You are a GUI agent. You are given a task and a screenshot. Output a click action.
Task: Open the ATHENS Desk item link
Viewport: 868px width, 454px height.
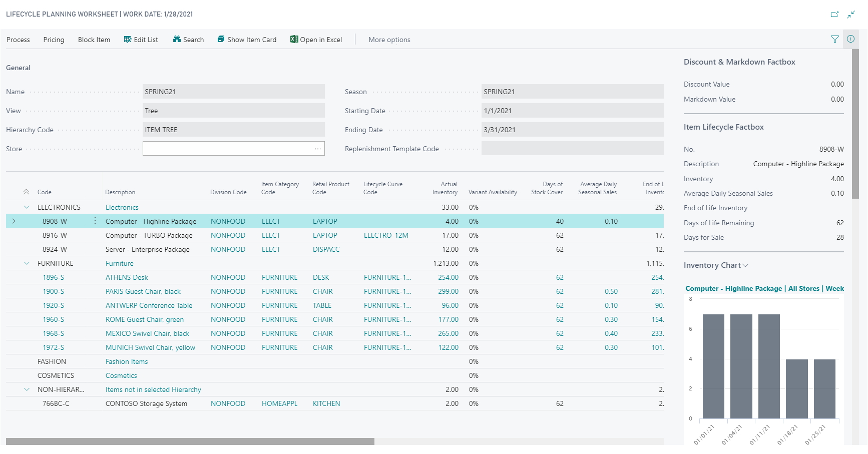pyautogui.click(x=127, y=277)
